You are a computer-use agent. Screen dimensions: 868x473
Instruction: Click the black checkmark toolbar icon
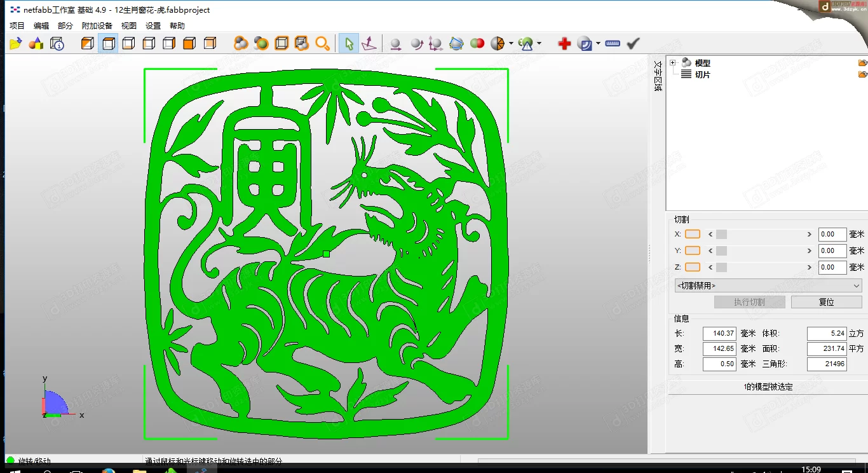point(633,43)
